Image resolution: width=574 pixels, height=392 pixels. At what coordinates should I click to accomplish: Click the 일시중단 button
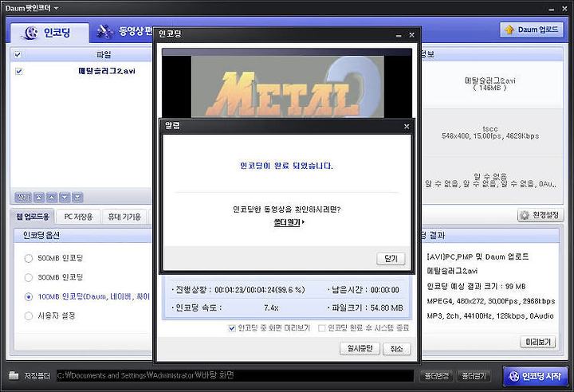point(360,348)
